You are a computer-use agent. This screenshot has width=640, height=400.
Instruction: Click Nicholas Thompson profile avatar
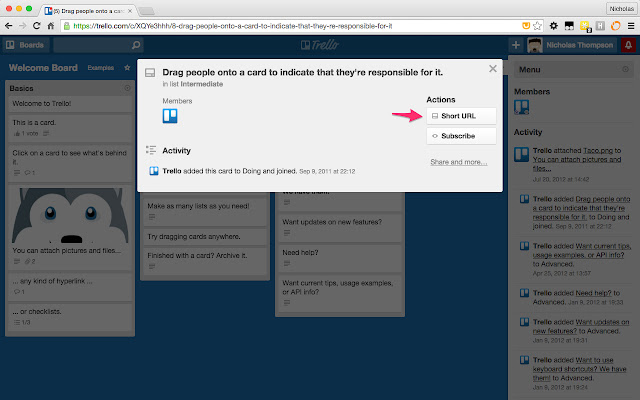(x=535, y=45)
